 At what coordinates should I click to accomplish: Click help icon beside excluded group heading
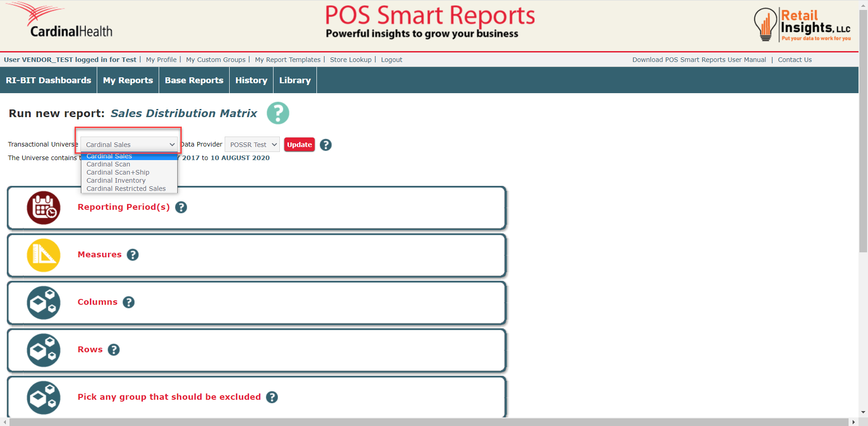pyautogui.click(x=272, y=397)
